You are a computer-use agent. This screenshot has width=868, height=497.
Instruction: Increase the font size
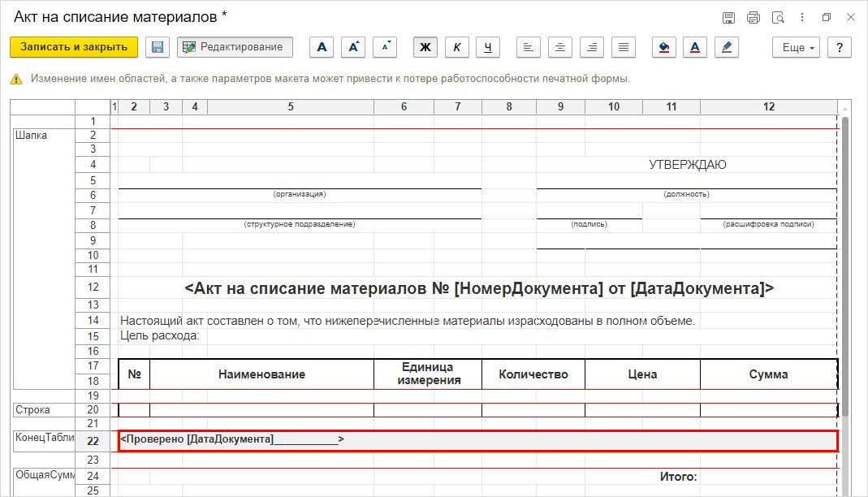point(353,47)
